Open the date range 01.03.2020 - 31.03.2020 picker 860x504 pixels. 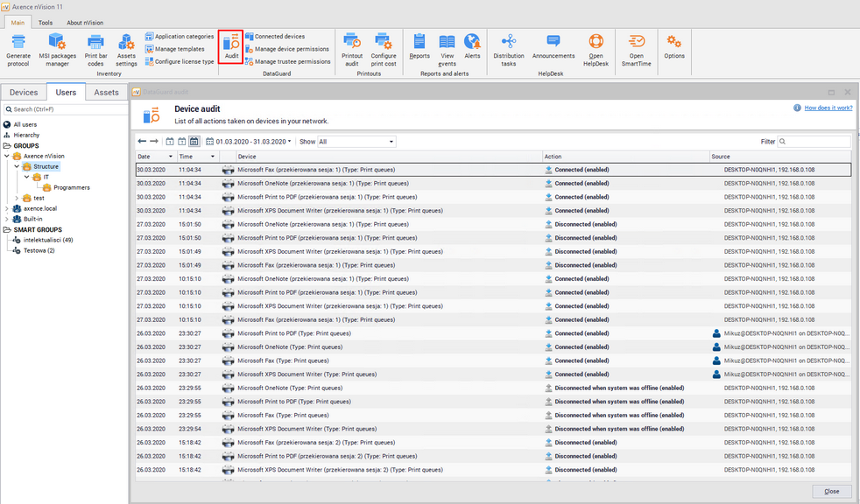249,141
